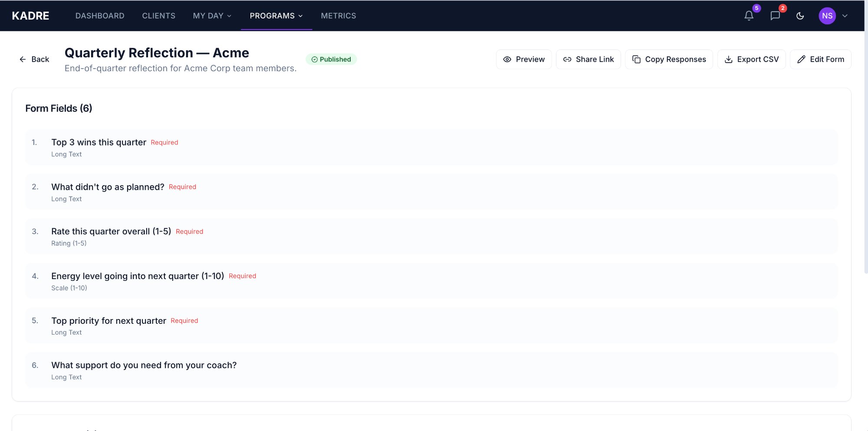Open the CLIENTS section
This screenshot has height=431, width=868.
coord(158,16)
